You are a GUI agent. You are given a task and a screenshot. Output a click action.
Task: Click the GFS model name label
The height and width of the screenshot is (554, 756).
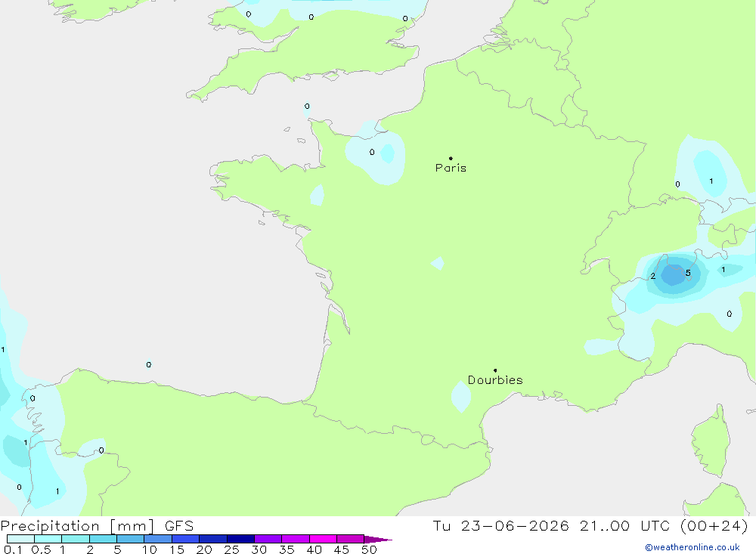[179, 526]
